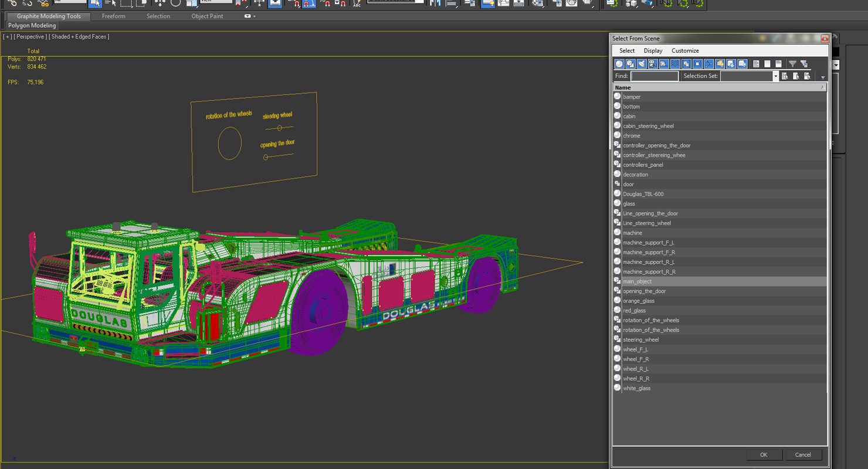The width and height of the screenshot is (868, 469).
Task: Toggle Display Lights filter icon
Action: click(641, 64)
